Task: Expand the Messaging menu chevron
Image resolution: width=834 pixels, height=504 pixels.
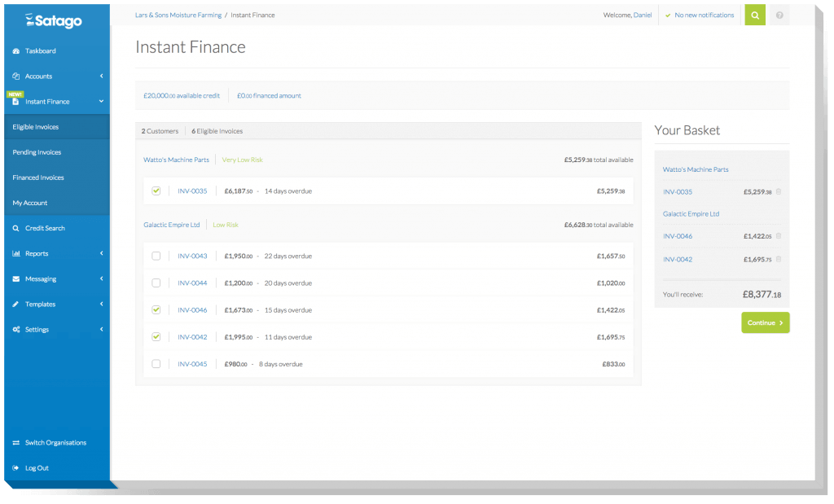Action: (x=101, y=278)
